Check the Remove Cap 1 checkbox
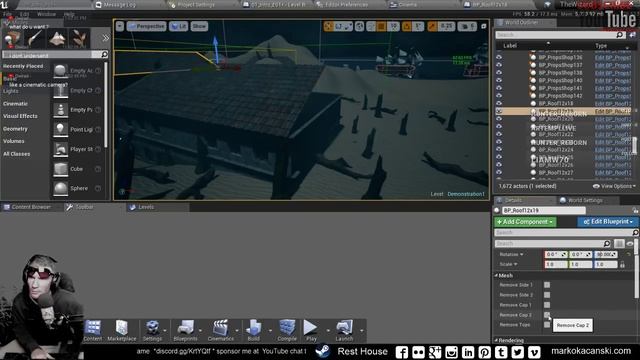640x360 pixels. [x=547, y=305]
